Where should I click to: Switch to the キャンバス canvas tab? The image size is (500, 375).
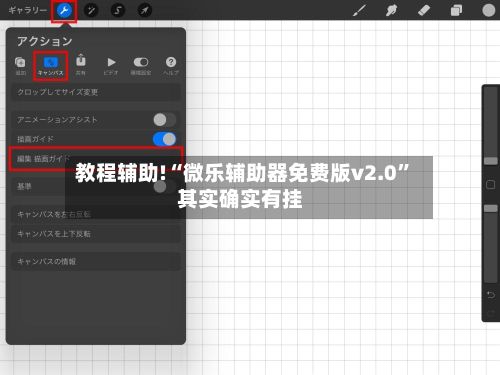[x=51, y=66]
